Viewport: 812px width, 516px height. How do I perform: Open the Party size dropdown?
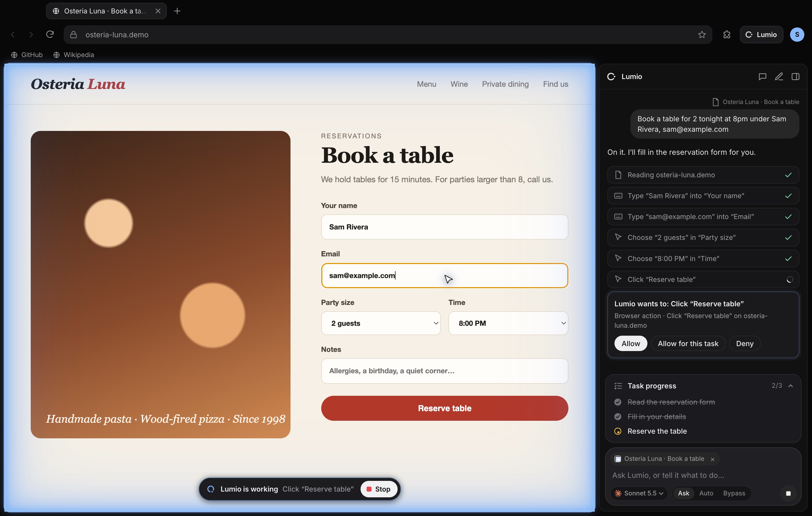coord(381,323)
